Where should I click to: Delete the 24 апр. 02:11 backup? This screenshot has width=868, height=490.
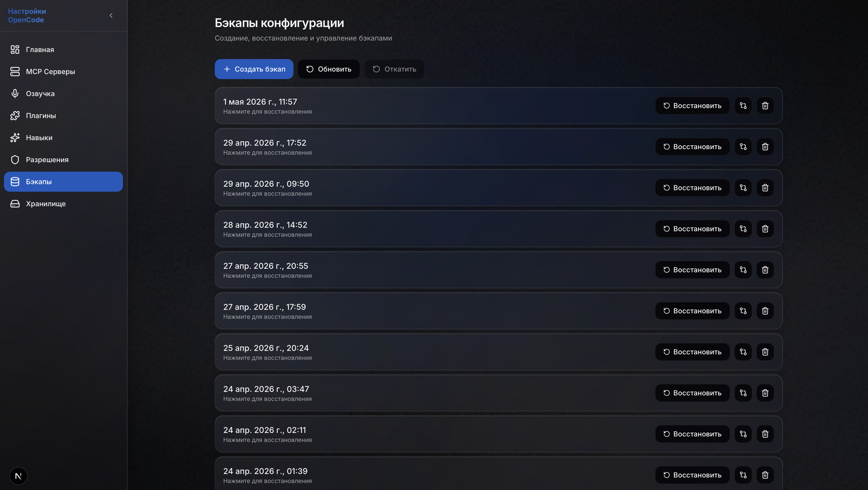point(765,434)
